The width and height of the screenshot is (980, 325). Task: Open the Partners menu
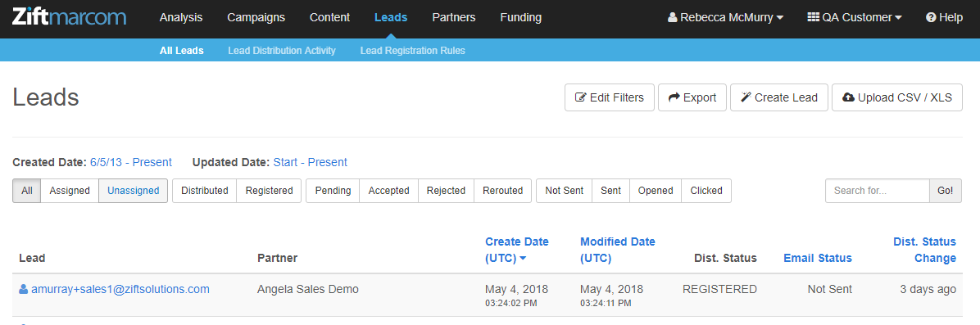click(x=454, y=17)
